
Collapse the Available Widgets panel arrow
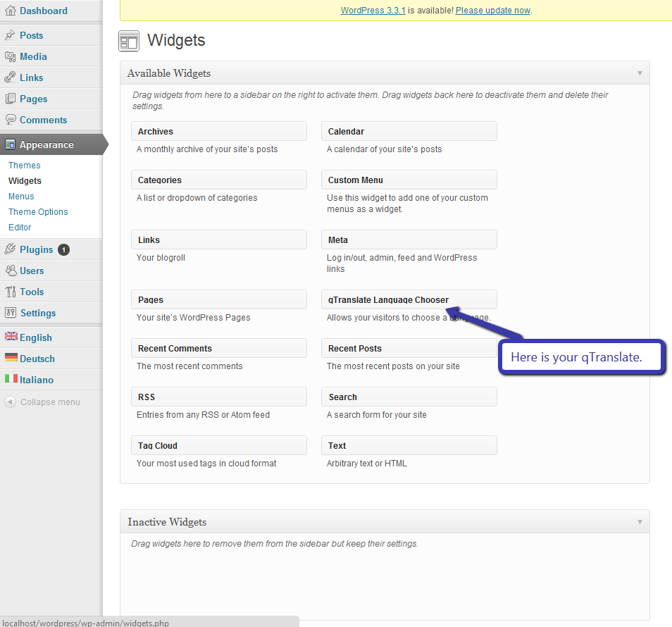click(x=640, y=73)
